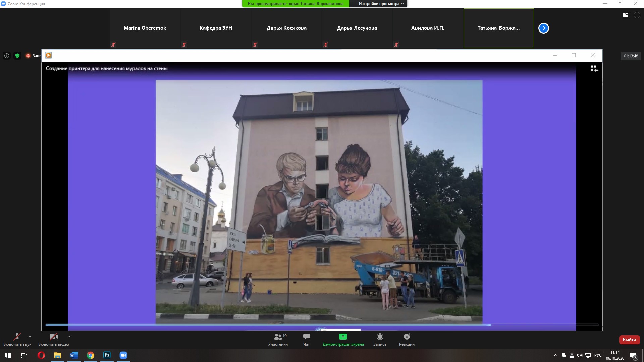Switch to now playing view icon
The image size is (644, 362).
[x=594, y=68]
